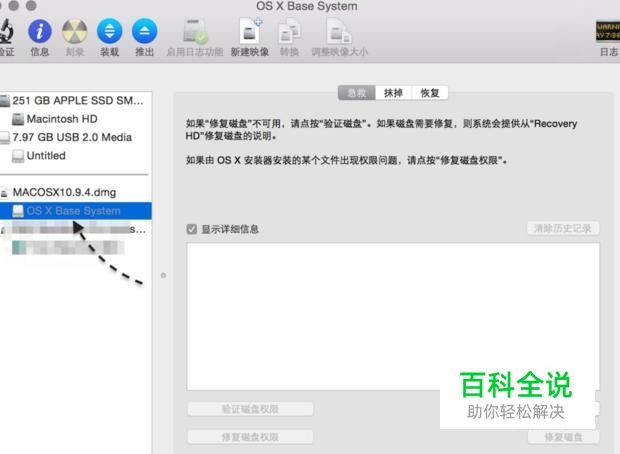This screenshot has height=454, width=620.
Task: Click the Verify (验证) microscope toolbar icon
Action: [6, 31]
